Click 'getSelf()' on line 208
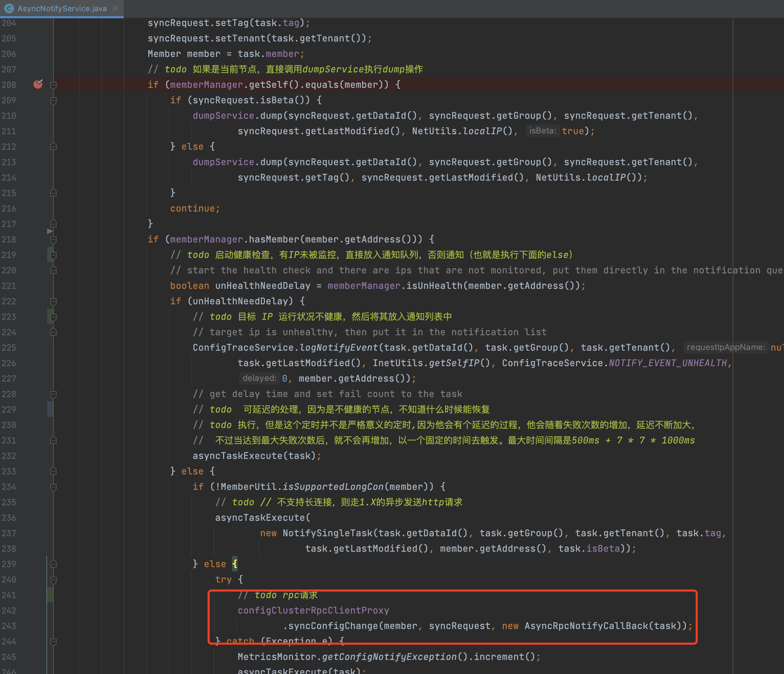 coord(274,85)
